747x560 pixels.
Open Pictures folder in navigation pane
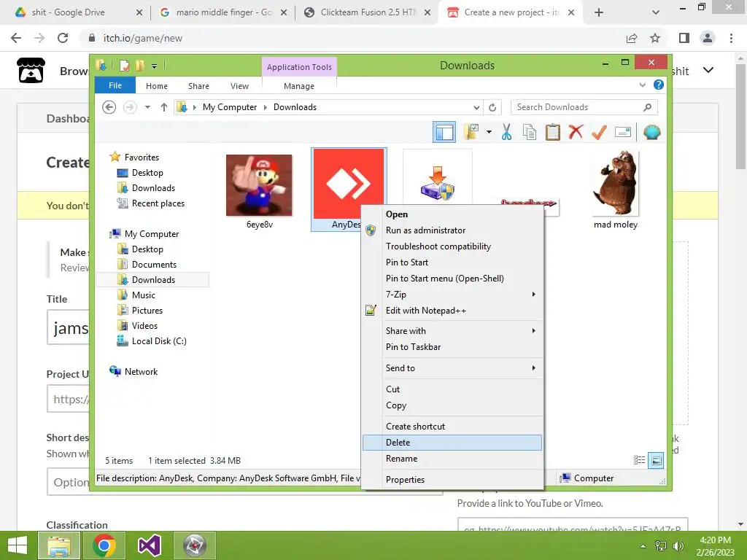[147, 311]
